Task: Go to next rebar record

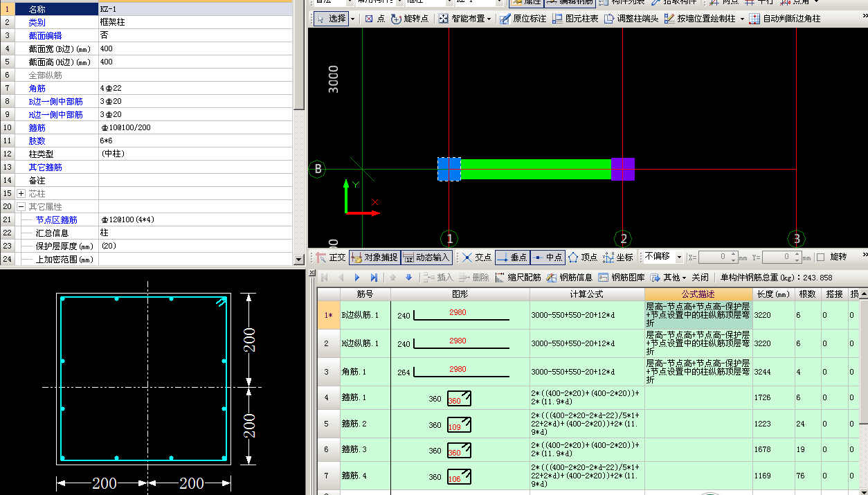Action: [357, 277]
